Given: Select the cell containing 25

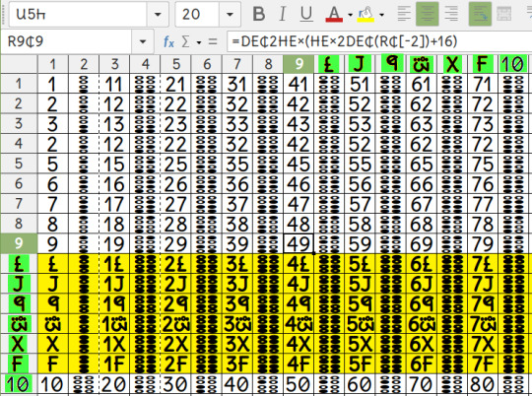Looking at the screenshot, I should [176, 164].
